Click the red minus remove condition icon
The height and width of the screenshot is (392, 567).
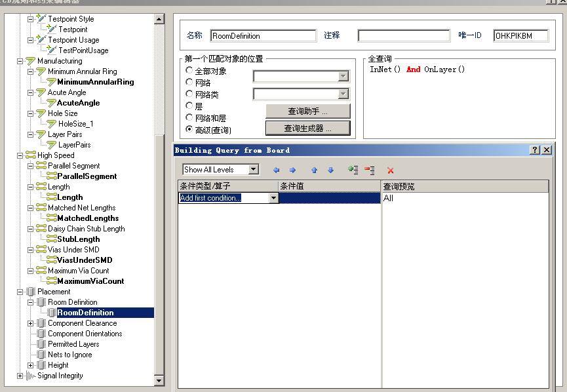click(370, 170)
